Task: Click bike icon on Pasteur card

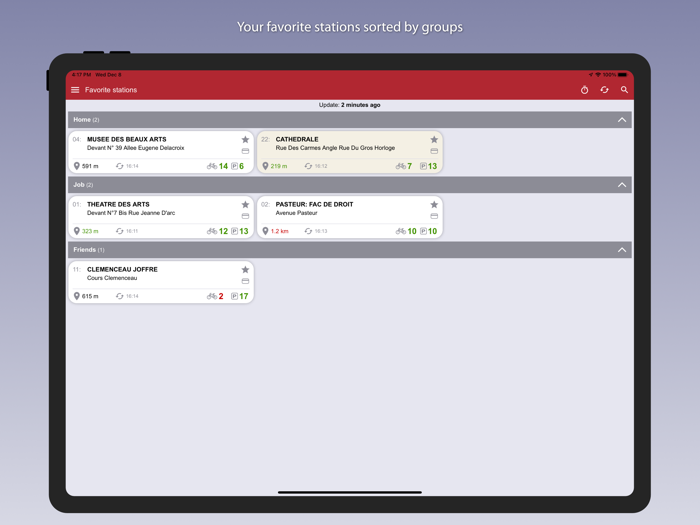Action: pos(401,231)
